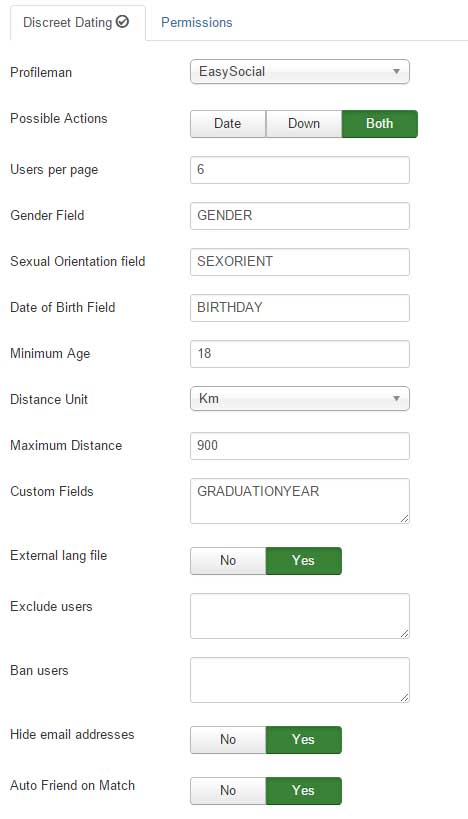This screenshot has height=819, width=468.
Task: Click the checkmark icon on Discreet Dating tab
Action: pos(123,22)
